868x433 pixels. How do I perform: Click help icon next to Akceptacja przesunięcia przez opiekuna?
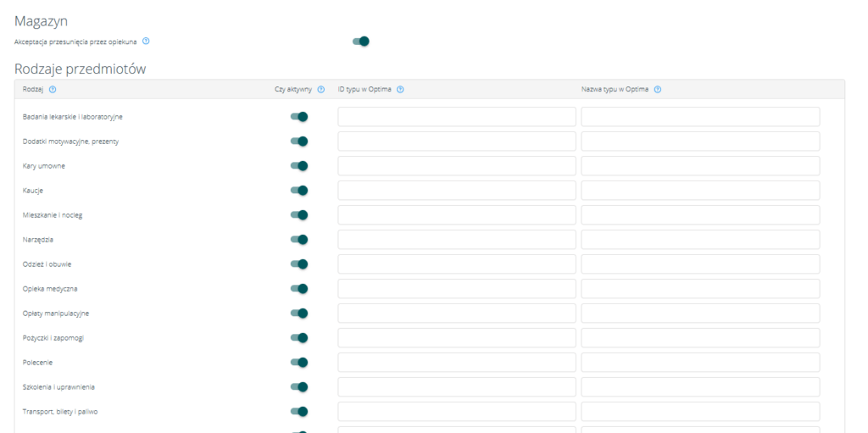146,41
